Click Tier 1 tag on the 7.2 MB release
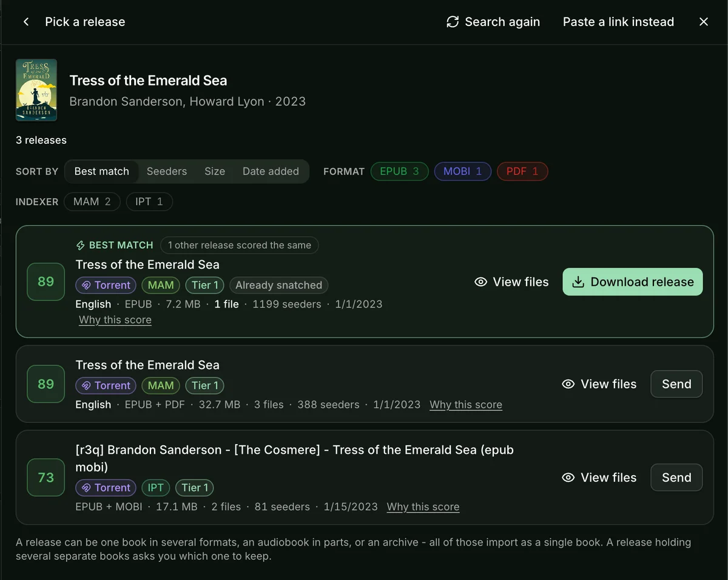728x580 pixels. 205,285
